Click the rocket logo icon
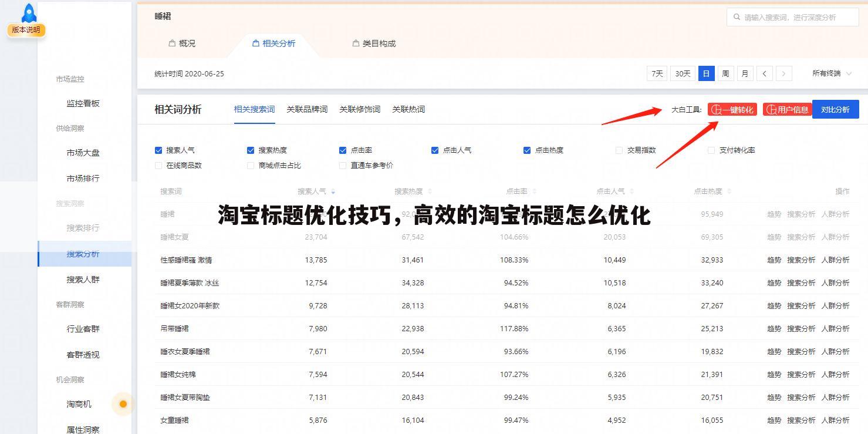The width and height of the screenshot is (868, 434). 28,13
